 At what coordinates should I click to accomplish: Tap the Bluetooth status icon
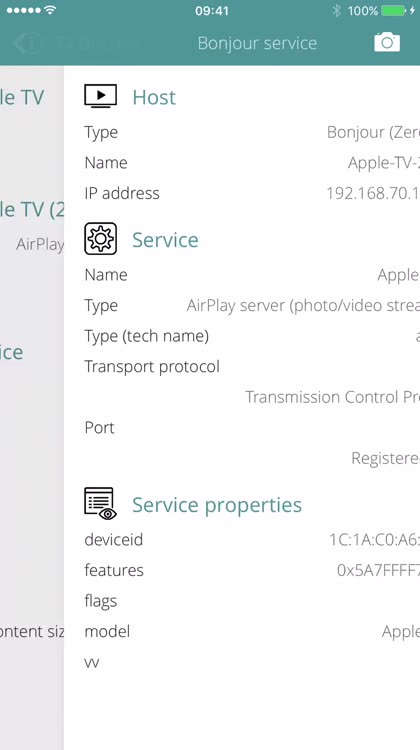[337, 11]
